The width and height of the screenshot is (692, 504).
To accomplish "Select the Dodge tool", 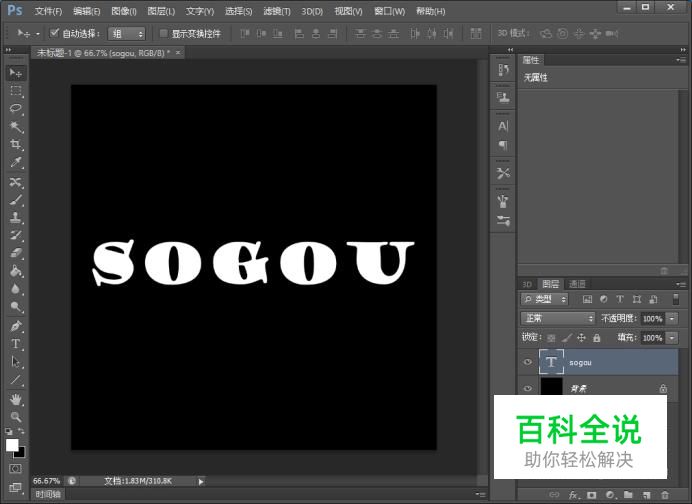I will (x=16, y=306).
